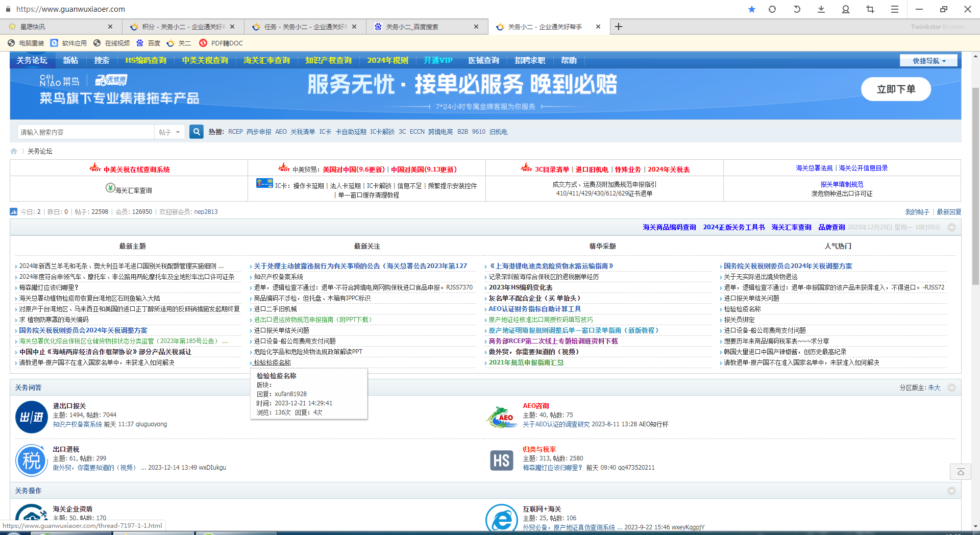Open 中美关税查询 nav item
Viewport: 980px width, 535px height.
click(205, 60)
